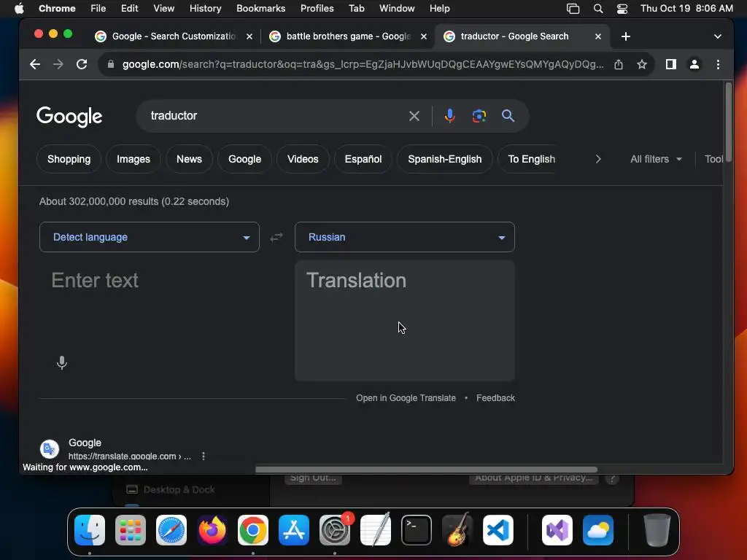This screenshot has width=747, height=560.
Task: Select the To English filter chip
Action: 532,159
